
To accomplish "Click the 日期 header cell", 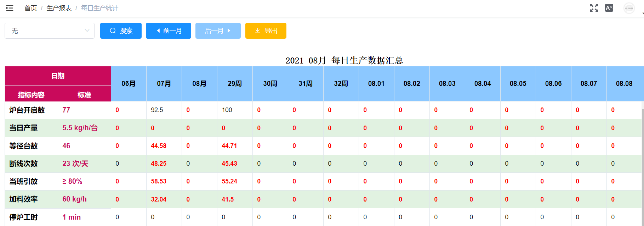I will click(58, 76).
